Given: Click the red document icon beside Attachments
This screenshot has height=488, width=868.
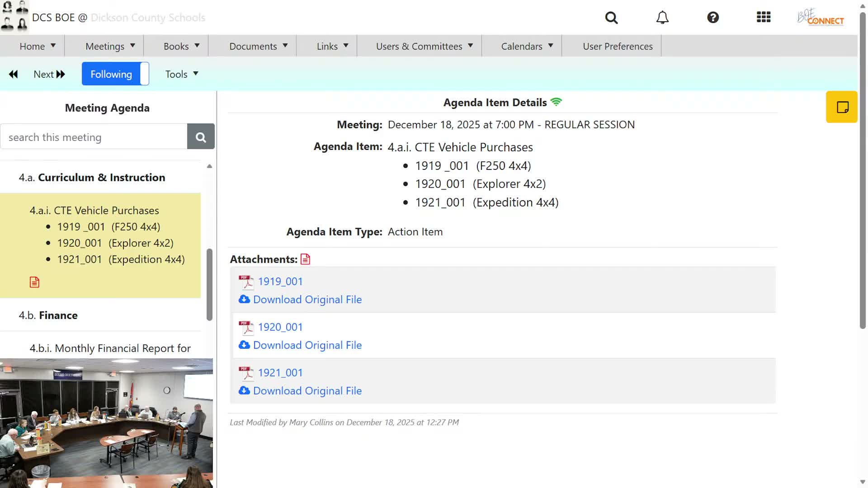Looking at the screenshot, I should click(x=306, y=259).
